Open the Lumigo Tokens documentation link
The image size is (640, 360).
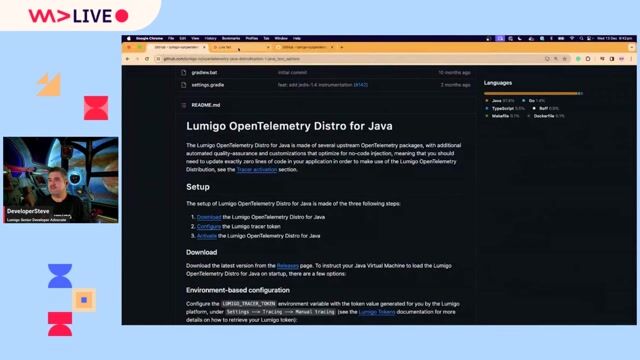click(x=377, y=312)
